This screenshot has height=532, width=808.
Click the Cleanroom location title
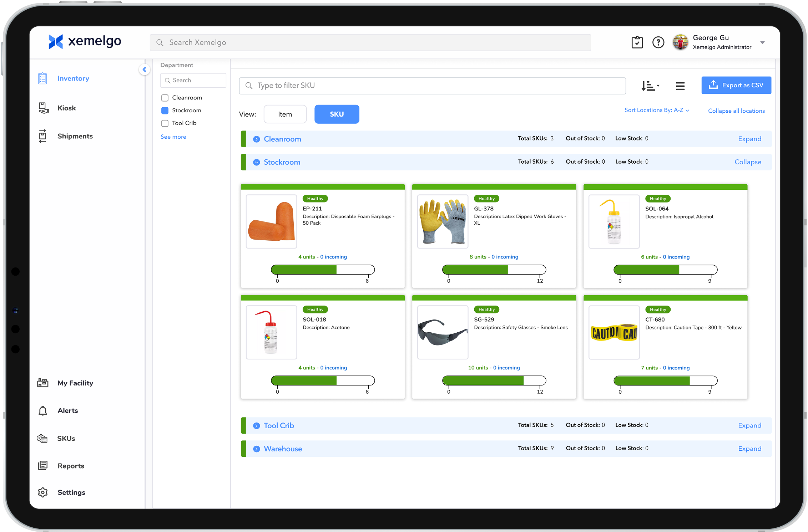coord(283,139)
